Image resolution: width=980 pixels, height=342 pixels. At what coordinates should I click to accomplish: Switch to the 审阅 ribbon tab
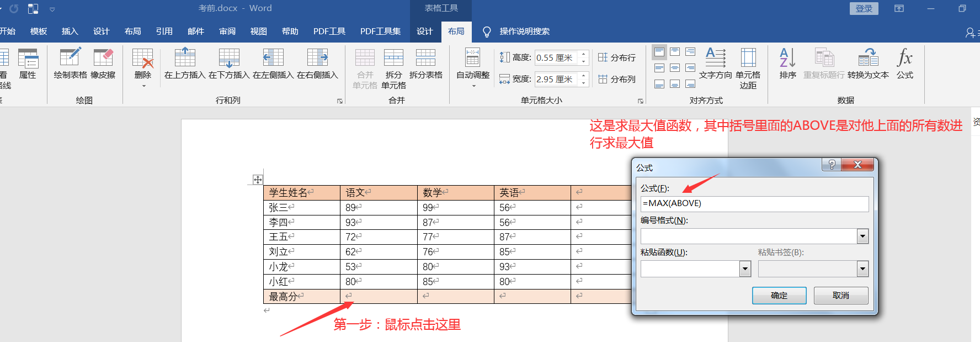pos(227,31)
